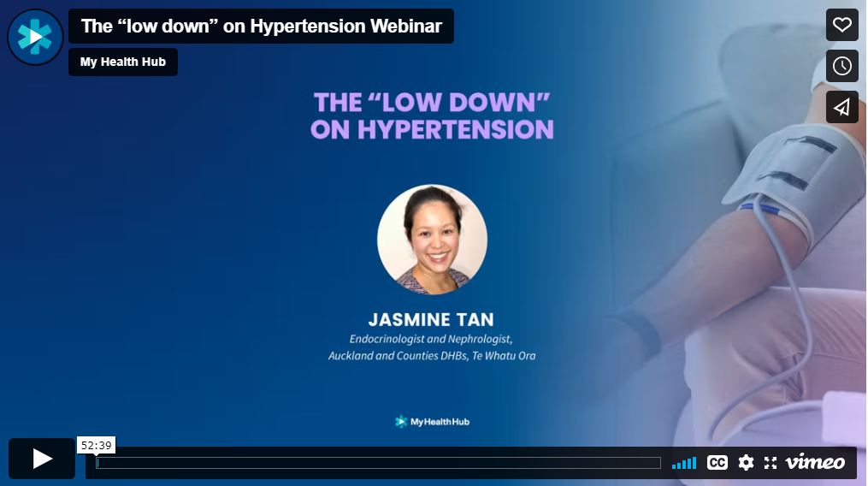This screenshot has height=486, width=868.
Task: Click the video progress bar to seek
Action: 378,463
